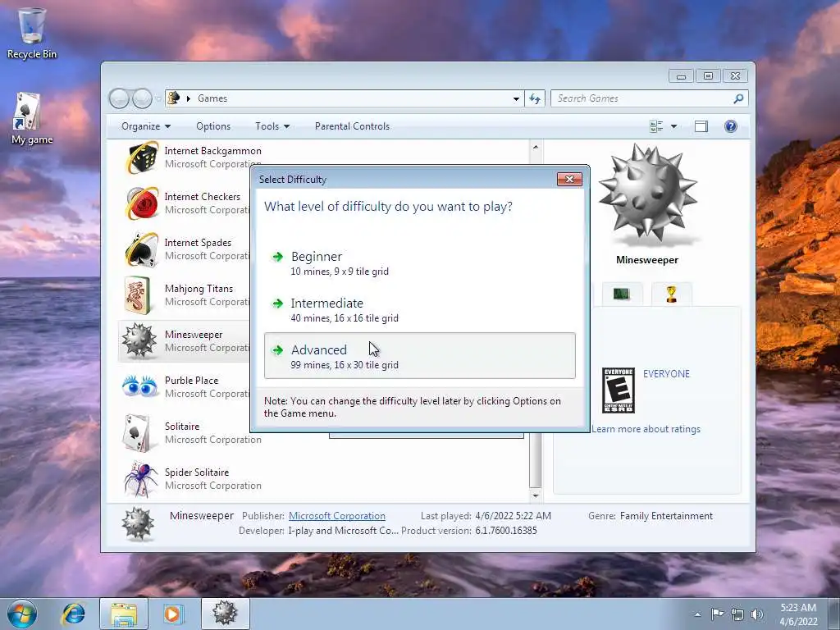
Task: Close the Select Difficulty dialog
Action: [569, 179]
